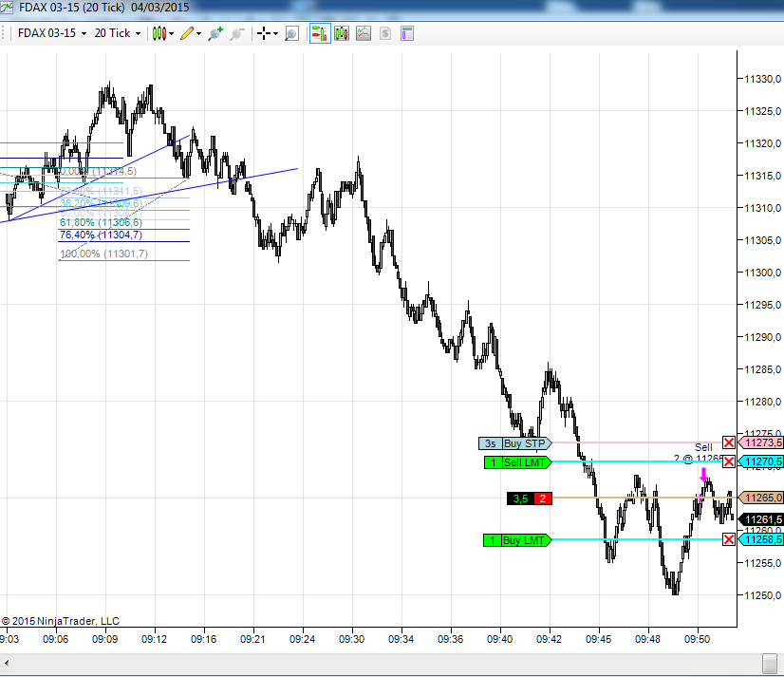Open the chart Properties icon
This screenshot has width=784, height=677.
(x=407, y=33)
